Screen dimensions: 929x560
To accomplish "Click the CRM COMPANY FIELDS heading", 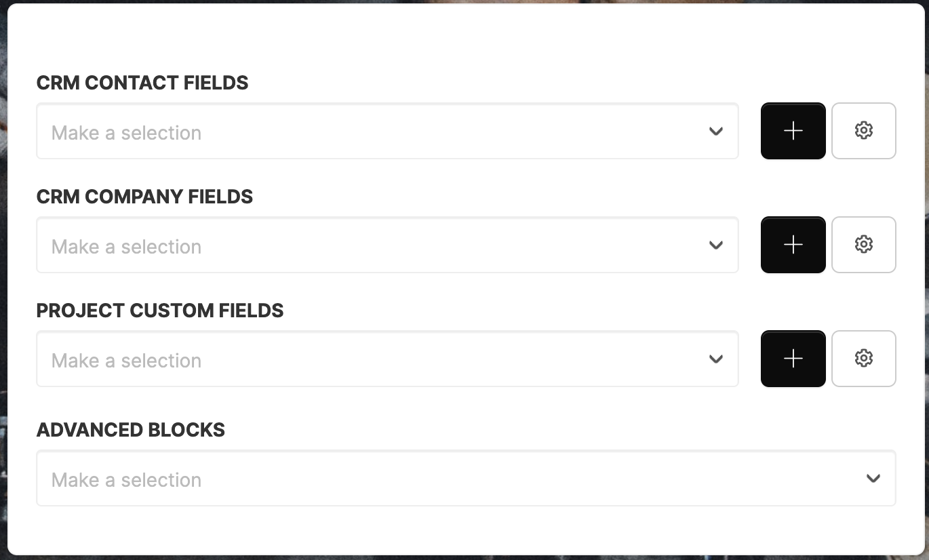I will coord(144,197).
